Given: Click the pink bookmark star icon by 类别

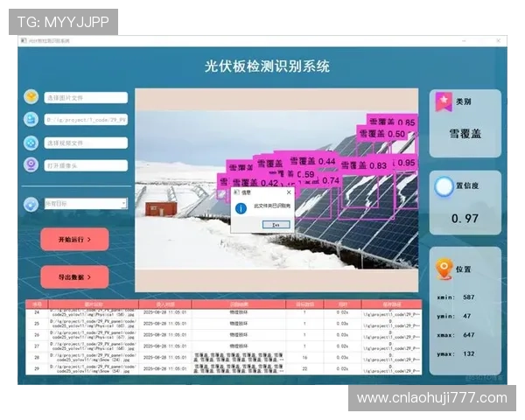Looking at the screenshot, I should pos(444,101).
